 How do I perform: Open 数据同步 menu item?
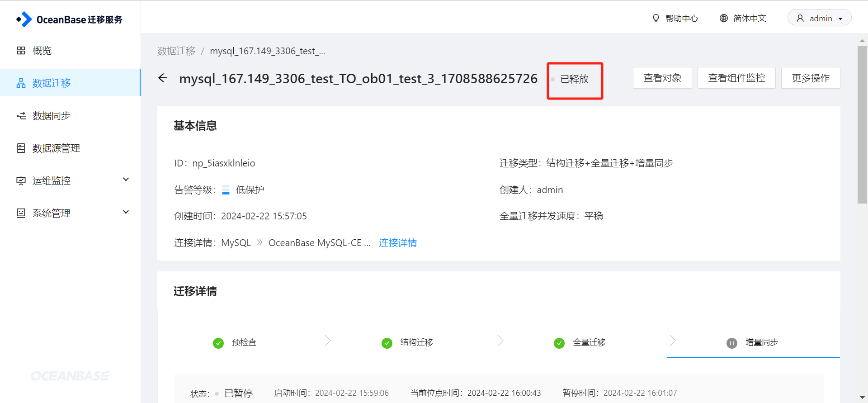pos(70,116)
